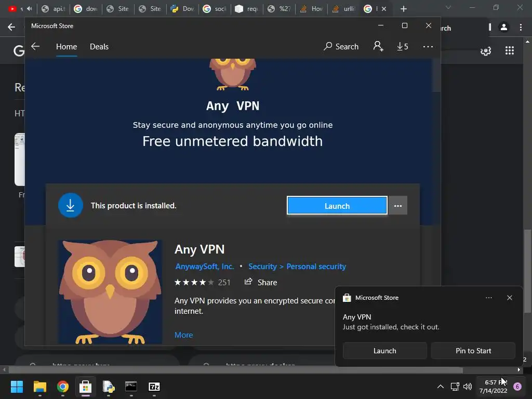The height and width of the screenshot is (399, 532).
Task: Open the Security category link
Action: coord(262,267)
